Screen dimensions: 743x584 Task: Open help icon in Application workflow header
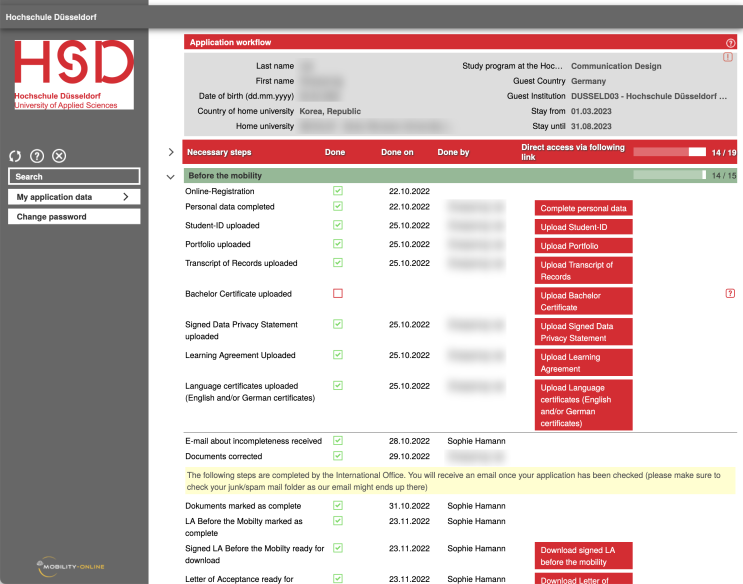[x=730, y=43]
